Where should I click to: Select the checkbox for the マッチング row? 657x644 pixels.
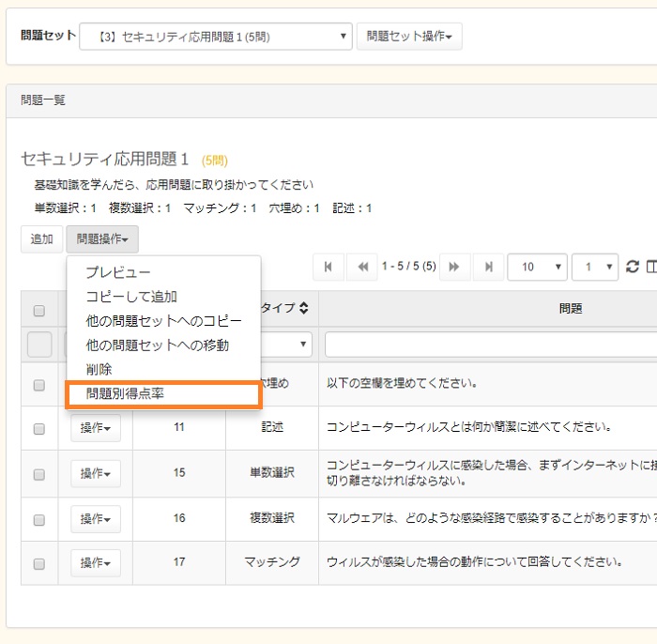pos(39,564)
